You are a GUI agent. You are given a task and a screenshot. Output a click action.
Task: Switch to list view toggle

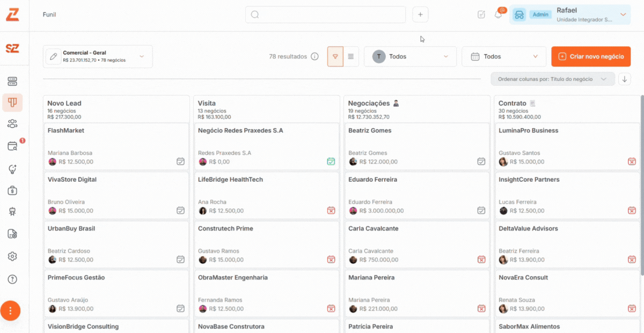[x=351, y=56]
